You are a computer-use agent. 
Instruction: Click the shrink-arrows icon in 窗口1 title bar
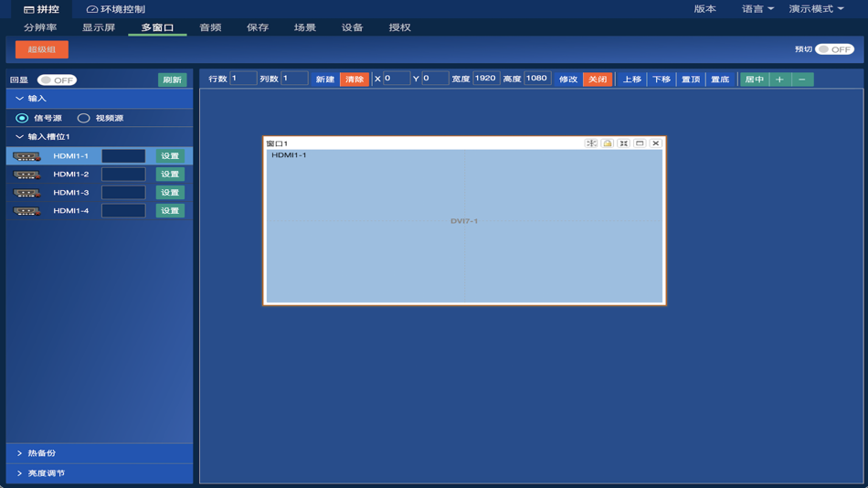click(623, 143)
